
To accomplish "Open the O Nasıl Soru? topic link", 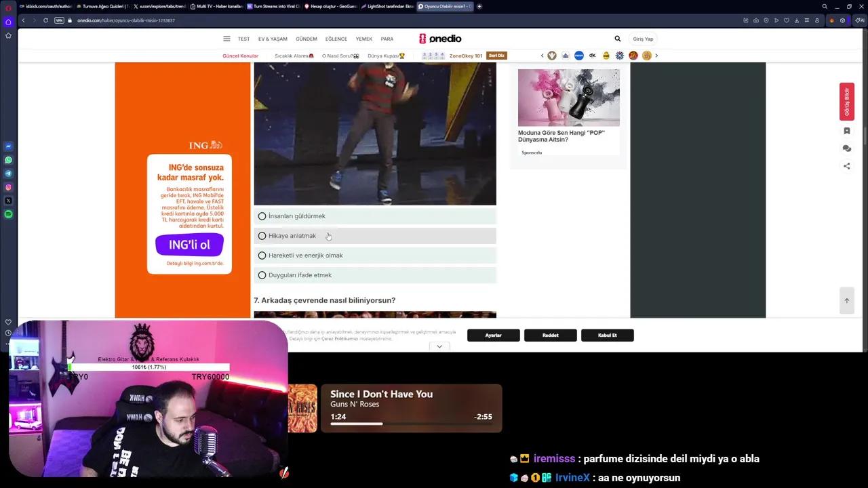I will tap(340, 56).
